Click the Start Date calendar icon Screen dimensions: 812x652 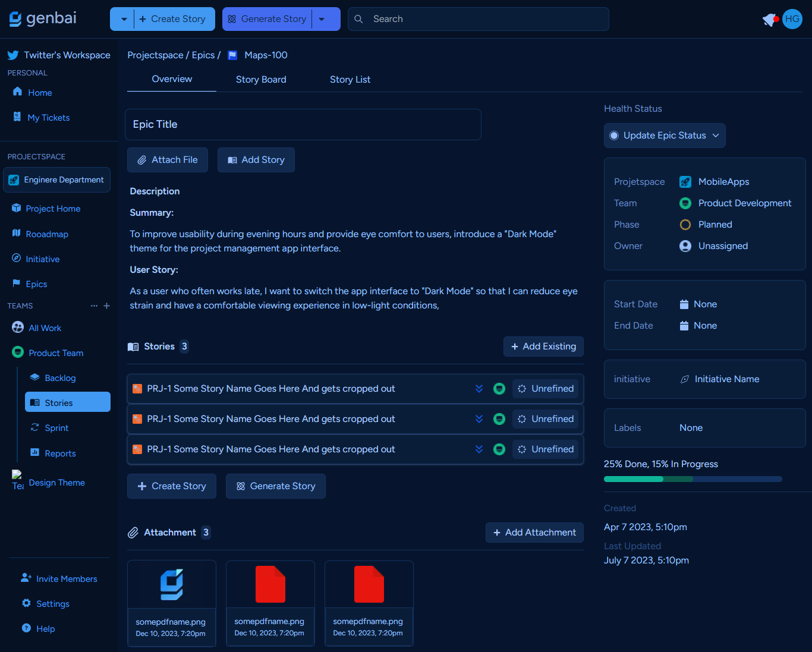click(x=684, y=304)
